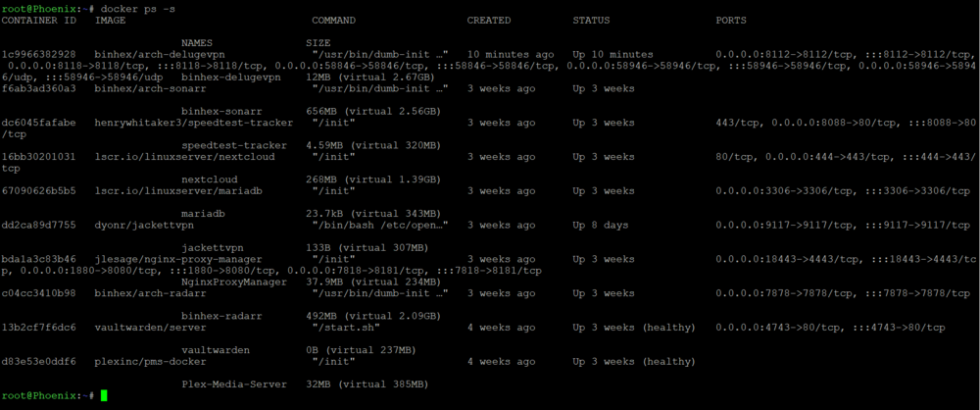Click the CREATED column header
The width and height of the screenshot is (980, 410).
pos(489,21)
